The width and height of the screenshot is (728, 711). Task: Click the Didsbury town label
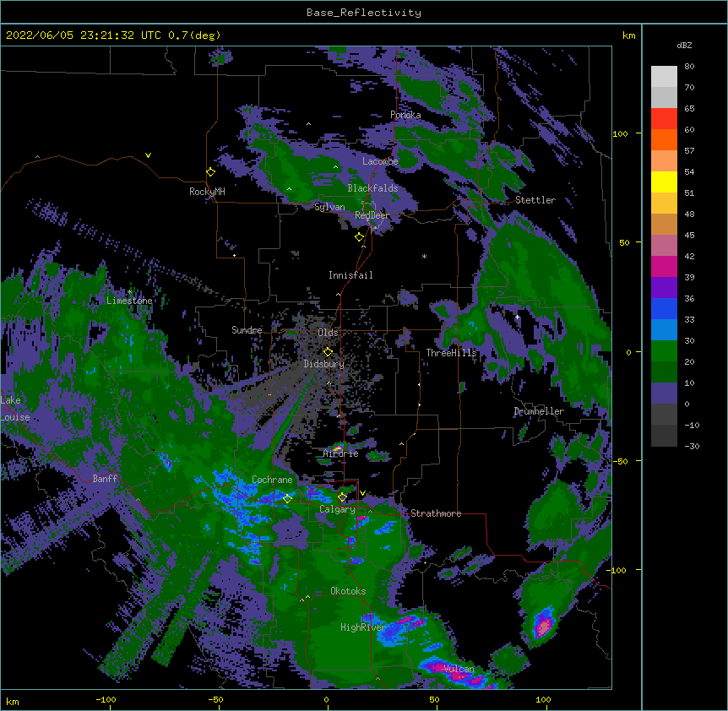click(324, 364)
